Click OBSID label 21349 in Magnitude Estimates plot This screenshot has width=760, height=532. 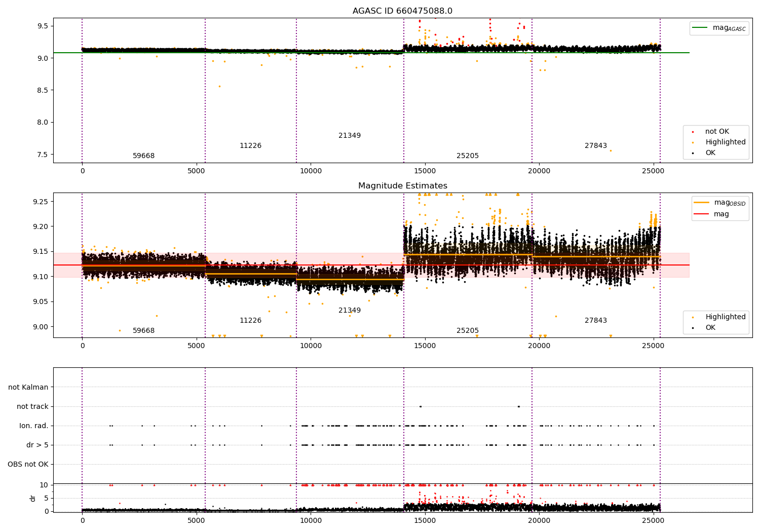350,311
